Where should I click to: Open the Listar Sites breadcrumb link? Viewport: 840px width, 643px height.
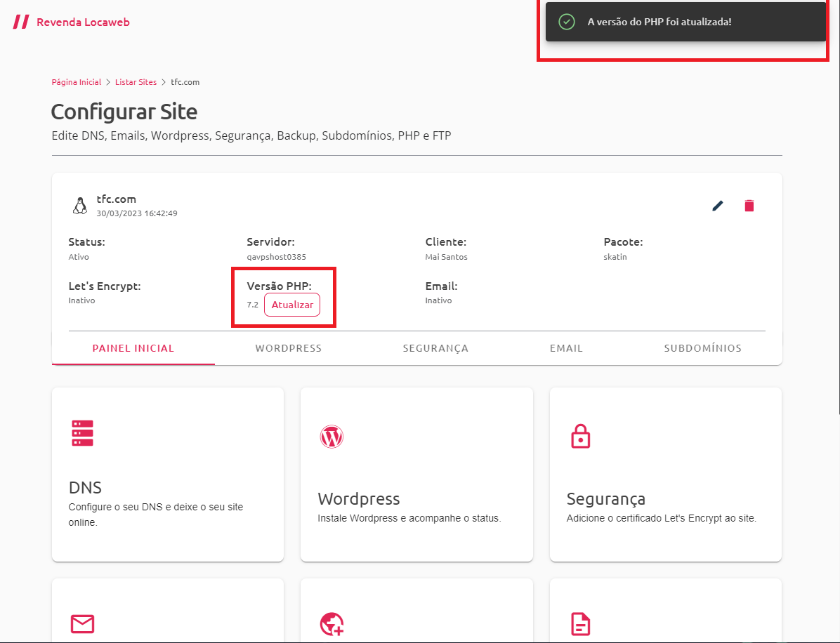(136, 82)
